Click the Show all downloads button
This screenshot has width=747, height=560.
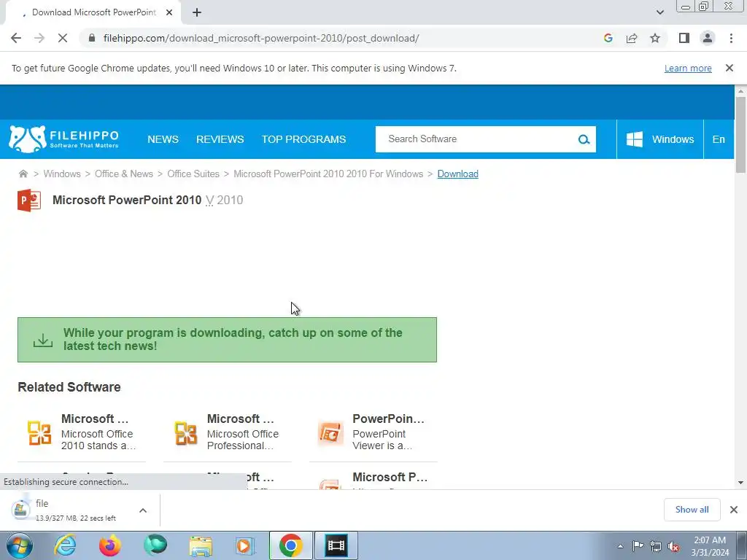692,510
